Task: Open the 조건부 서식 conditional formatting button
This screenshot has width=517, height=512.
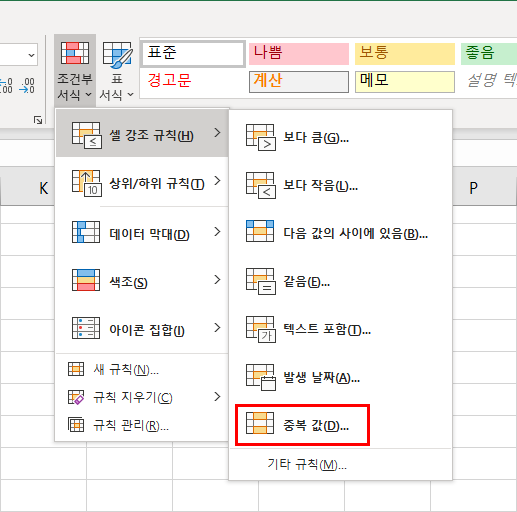Action: 75,71
